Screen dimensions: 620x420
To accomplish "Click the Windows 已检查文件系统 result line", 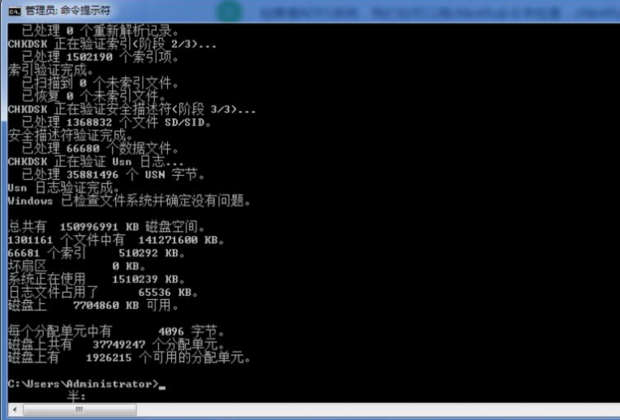I will coord(129,201).
